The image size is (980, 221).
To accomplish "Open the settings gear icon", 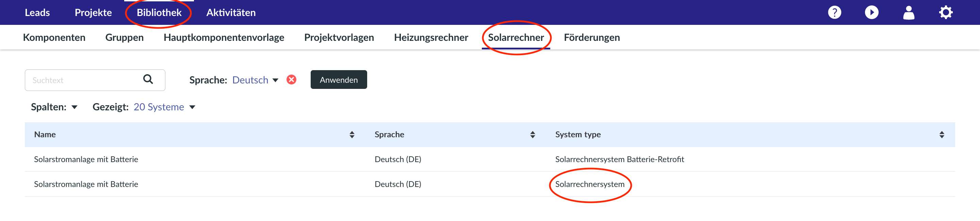I will (945, 13).
